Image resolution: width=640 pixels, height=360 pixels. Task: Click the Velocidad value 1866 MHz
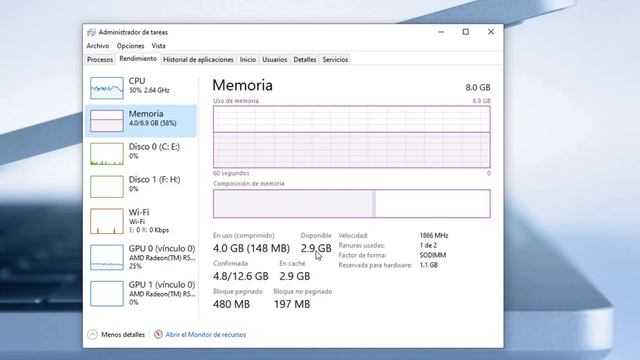(434, 236)
